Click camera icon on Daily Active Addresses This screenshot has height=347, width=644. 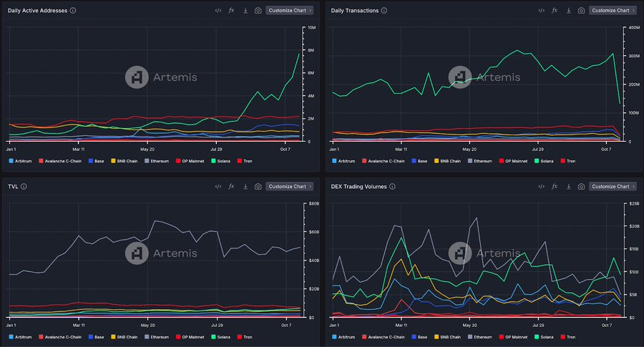point(258,11)
